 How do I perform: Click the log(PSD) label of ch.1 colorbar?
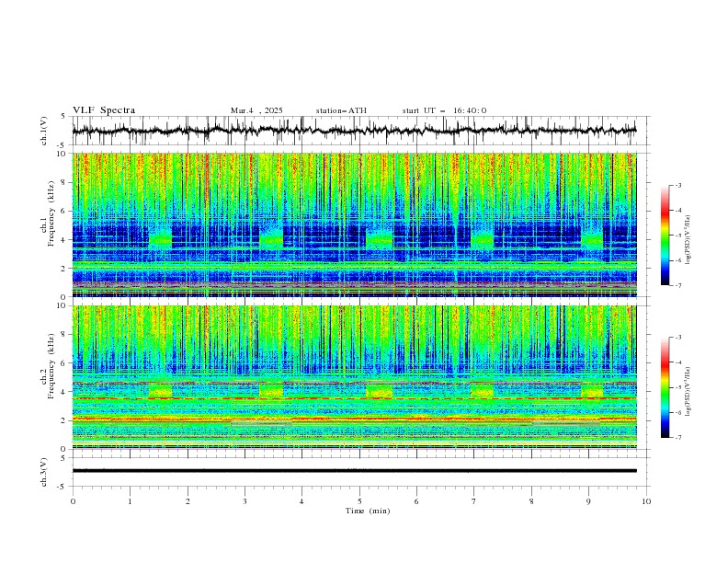pos(688,240)
